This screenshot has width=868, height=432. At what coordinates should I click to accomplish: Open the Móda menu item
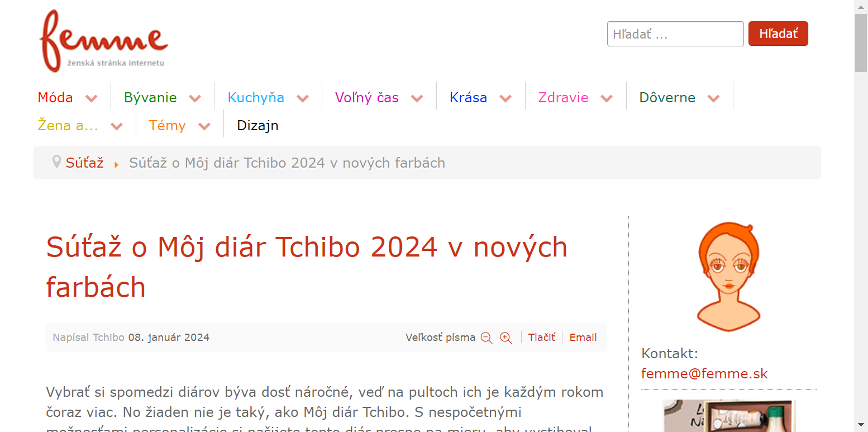[55, 97]
